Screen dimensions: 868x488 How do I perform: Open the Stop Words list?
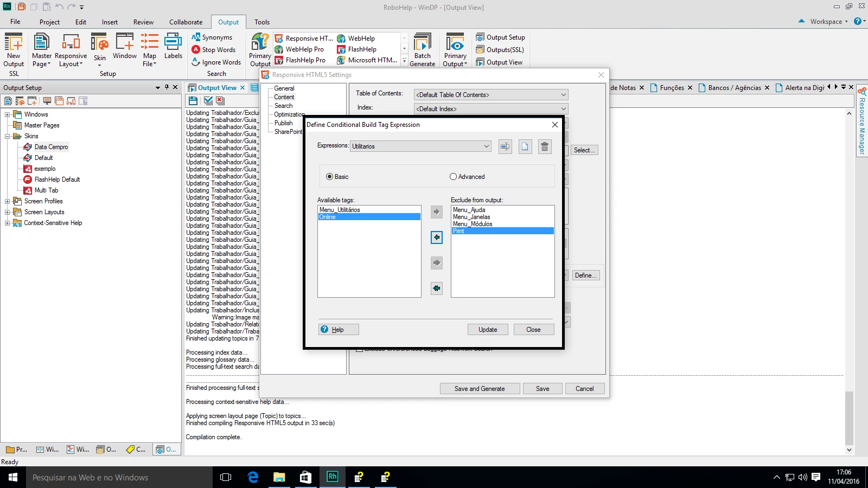click(x=214, y=50)
